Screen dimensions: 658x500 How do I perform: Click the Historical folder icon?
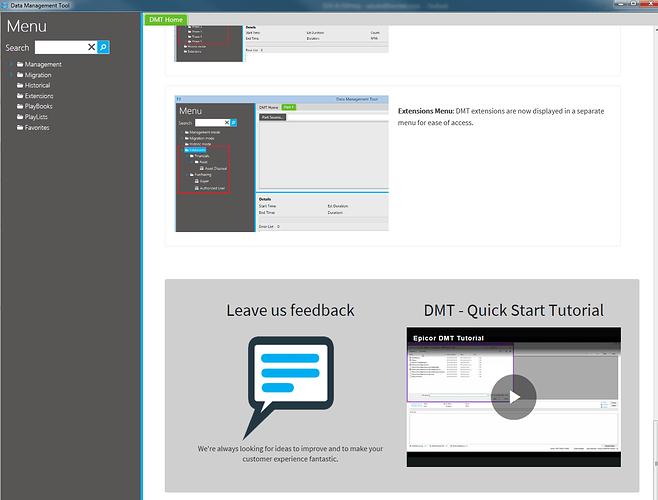[20, 85]
